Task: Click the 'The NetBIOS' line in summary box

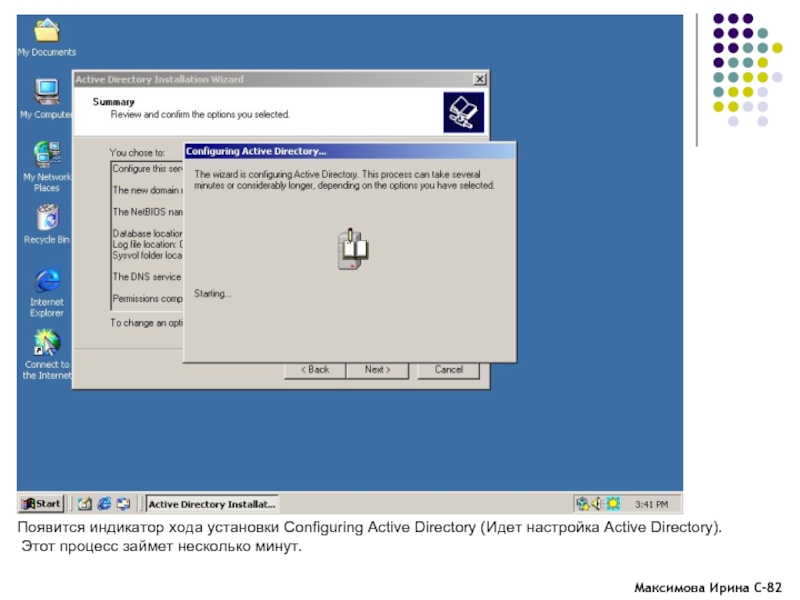Action: click(147, 212)
